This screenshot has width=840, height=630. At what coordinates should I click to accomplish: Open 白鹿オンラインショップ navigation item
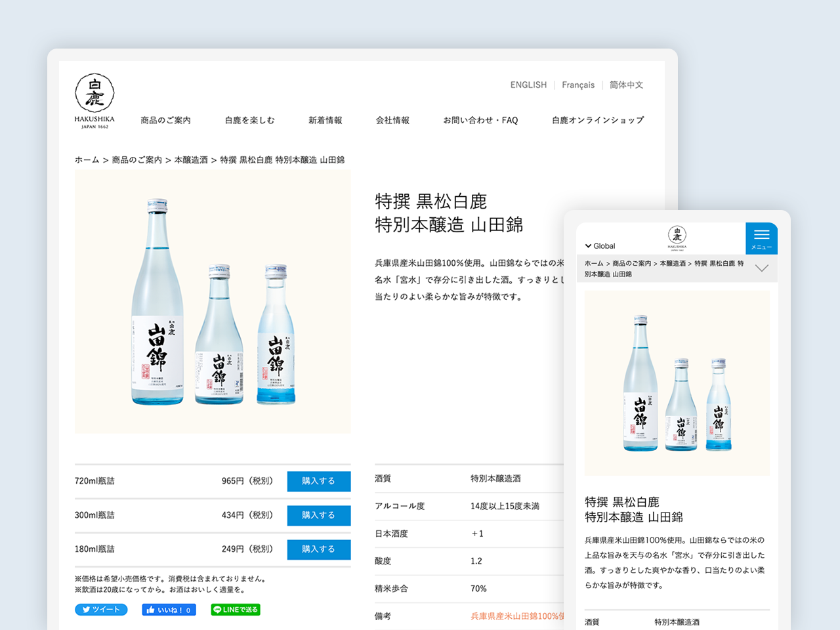coord(598,120)
